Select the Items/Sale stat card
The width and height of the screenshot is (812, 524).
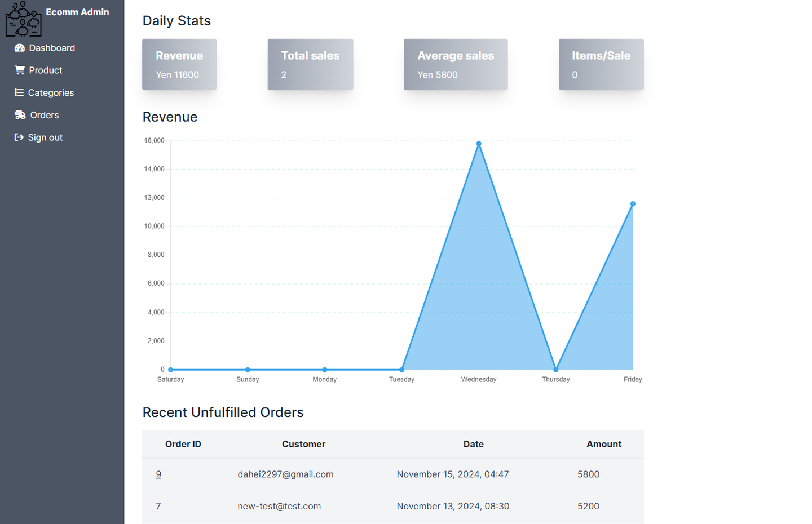tap(601, 64)
